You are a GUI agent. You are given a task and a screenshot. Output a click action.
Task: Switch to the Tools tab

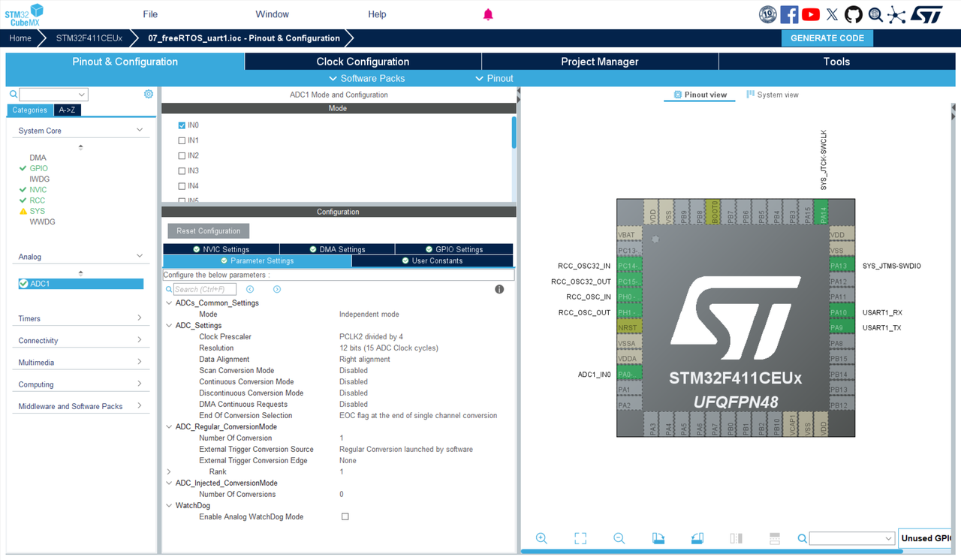836,62
